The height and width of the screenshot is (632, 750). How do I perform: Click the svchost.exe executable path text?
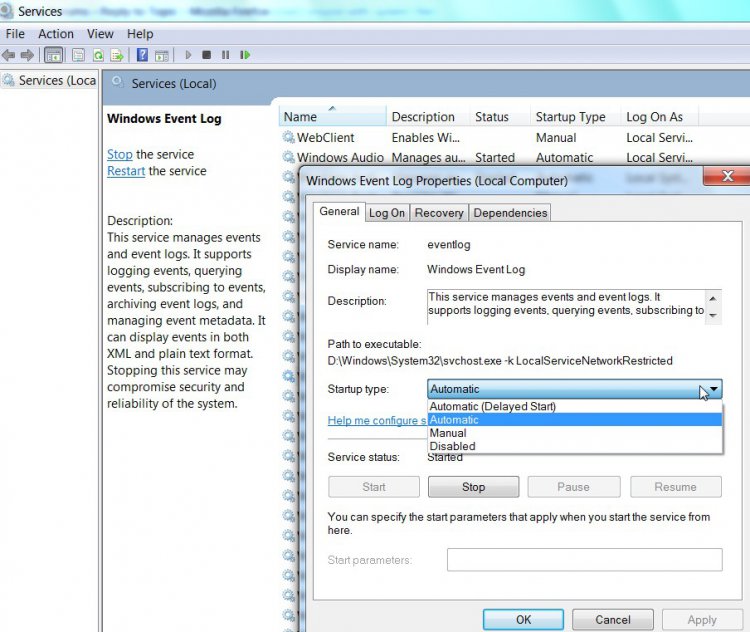pos(500,361)
